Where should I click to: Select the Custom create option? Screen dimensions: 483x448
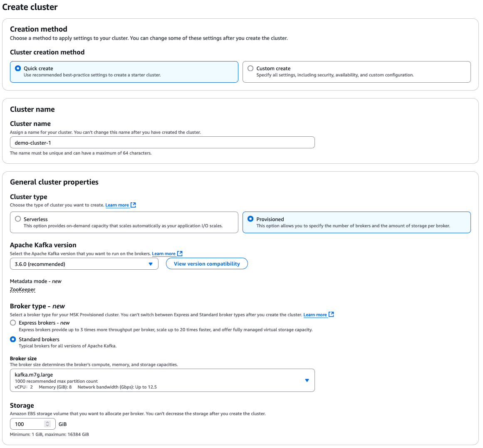(x=357, y=72)
